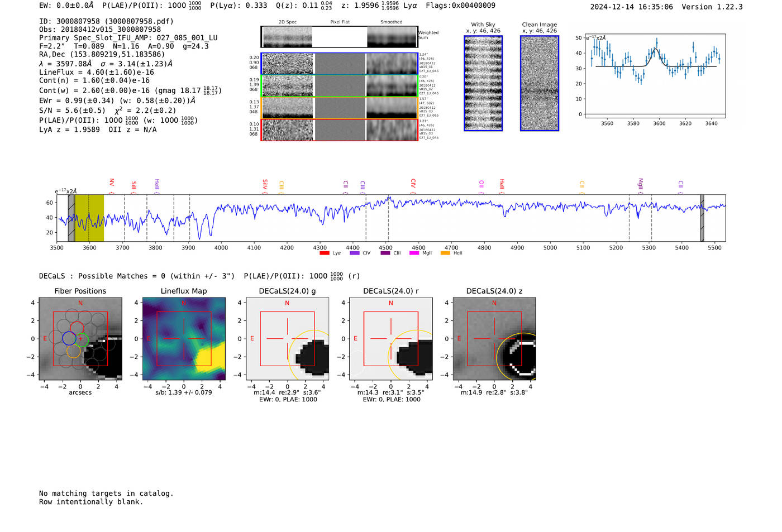This screenshot has height=532, width=782.
Task: Click the No matching targets in catalog text
Action: tap(106, 493)
